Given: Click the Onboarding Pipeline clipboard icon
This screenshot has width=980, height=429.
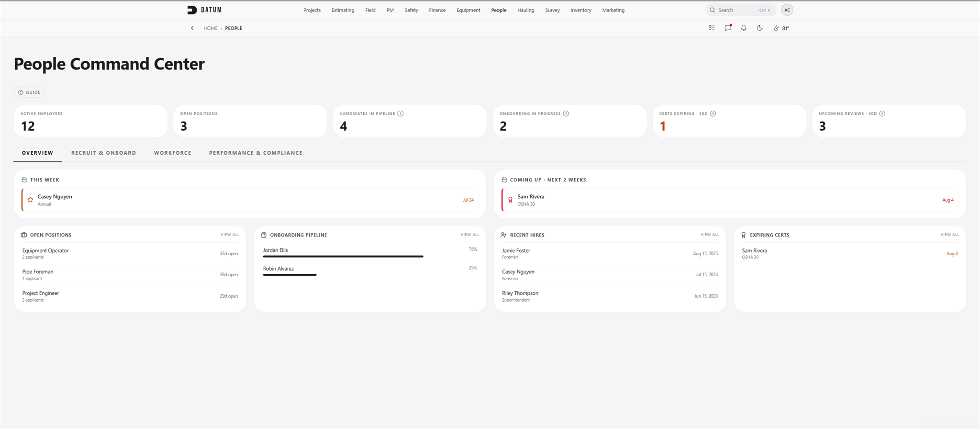Looking at the screenshot, I should point(264,235).
